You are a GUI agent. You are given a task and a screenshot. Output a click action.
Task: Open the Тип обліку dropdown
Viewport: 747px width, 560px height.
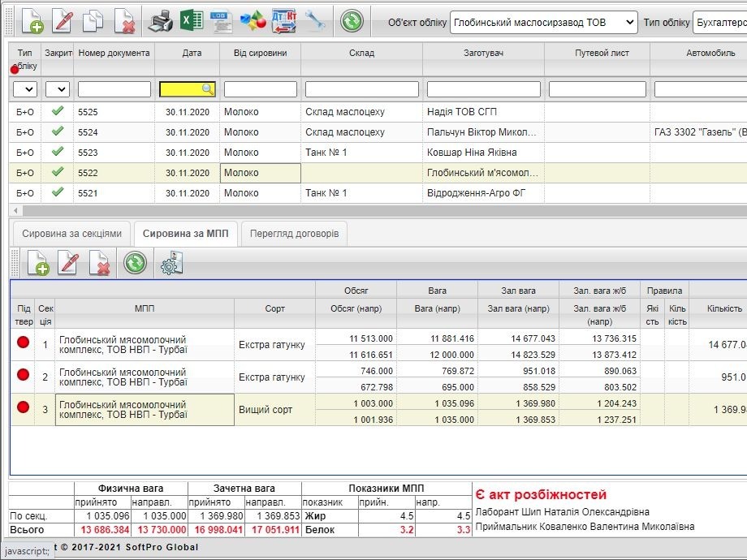point(719,23)
